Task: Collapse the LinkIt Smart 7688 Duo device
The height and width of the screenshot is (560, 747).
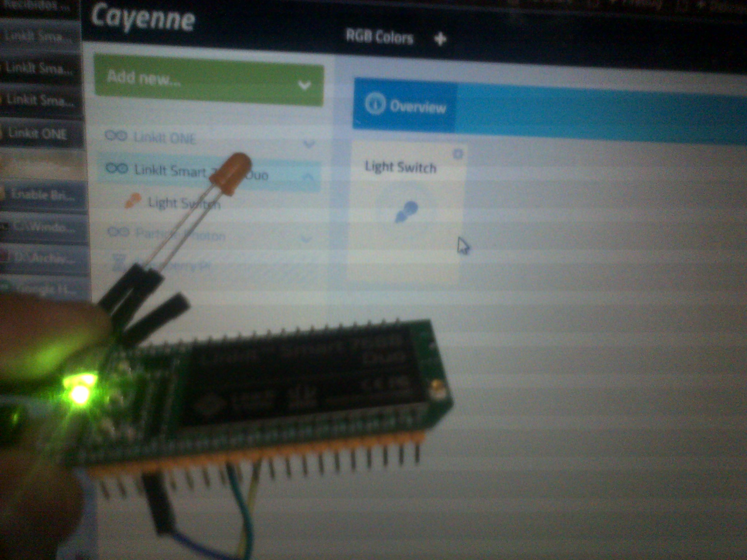Action: [x=309, y=178]
